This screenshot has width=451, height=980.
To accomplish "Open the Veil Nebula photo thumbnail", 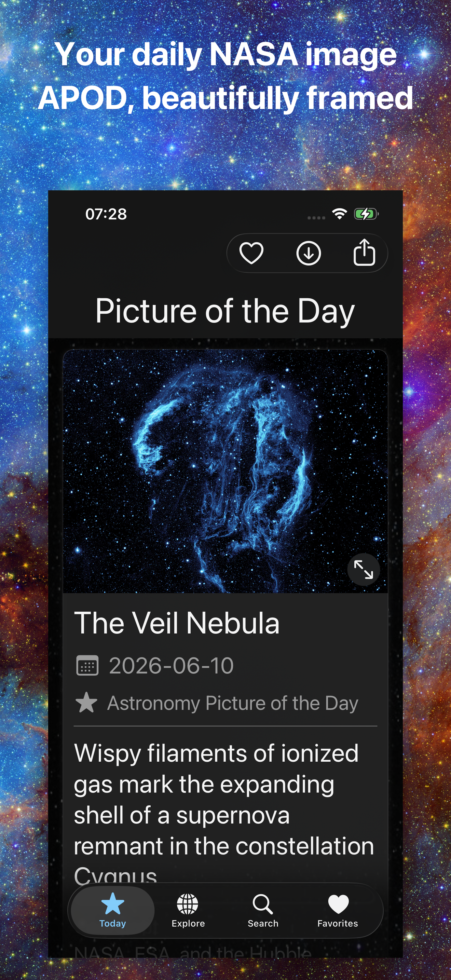I will (x=225, y=471).
